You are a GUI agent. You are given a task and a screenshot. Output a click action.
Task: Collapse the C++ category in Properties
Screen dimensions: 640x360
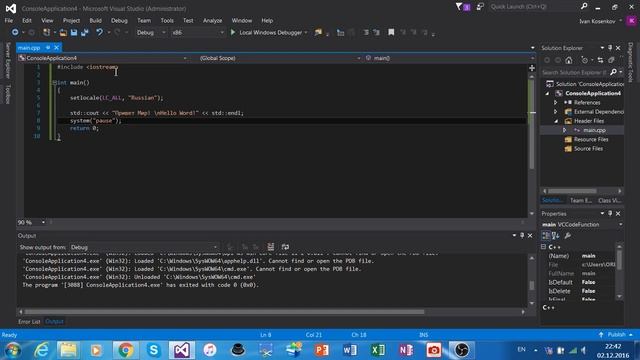(543, 247)
